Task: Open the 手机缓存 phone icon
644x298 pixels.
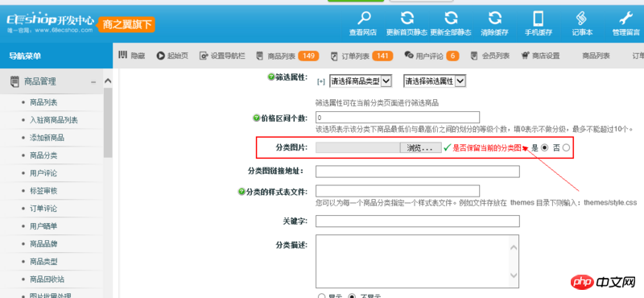Action: [538, 19]
